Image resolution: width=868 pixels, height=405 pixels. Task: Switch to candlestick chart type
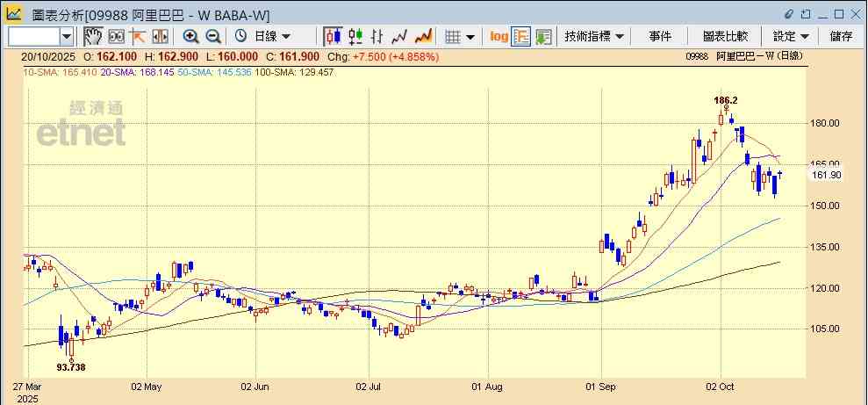(334, 36)
